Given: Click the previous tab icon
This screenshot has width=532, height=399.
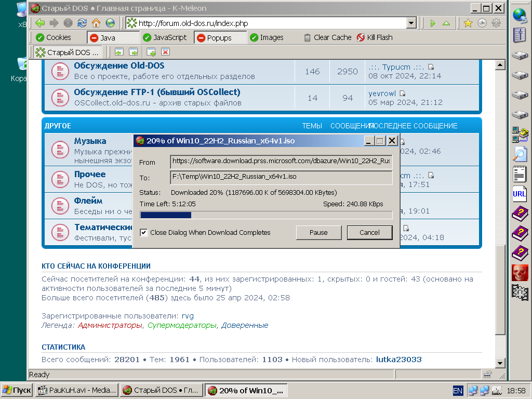Looking at the screenshot, I should [119, 52].
